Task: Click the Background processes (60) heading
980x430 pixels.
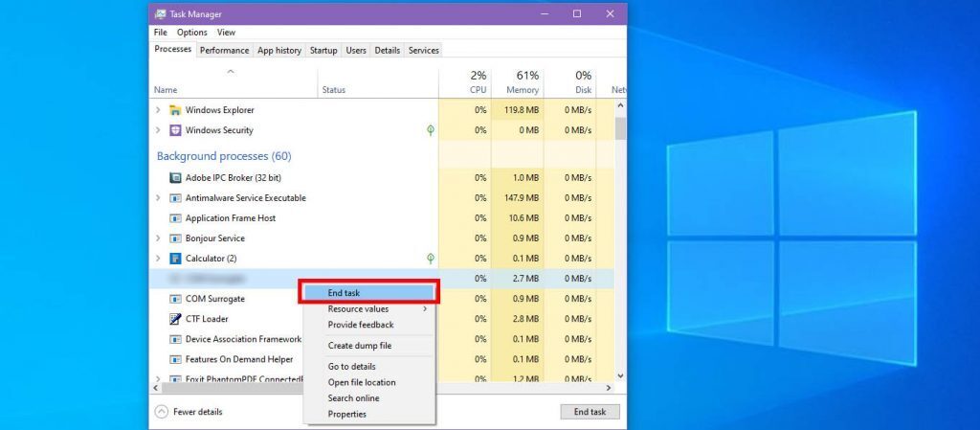Action: [x=224, y=156]
